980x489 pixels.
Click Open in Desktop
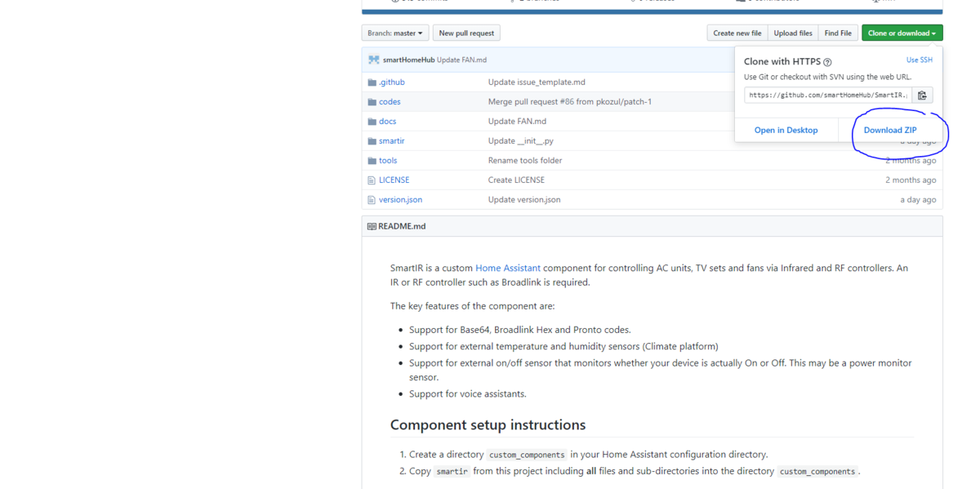pos(786,130)
